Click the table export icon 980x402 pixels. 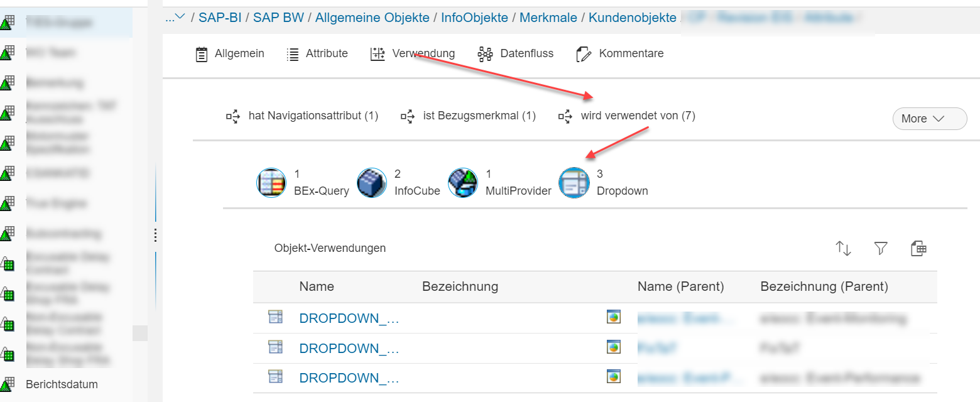[918, 249]
